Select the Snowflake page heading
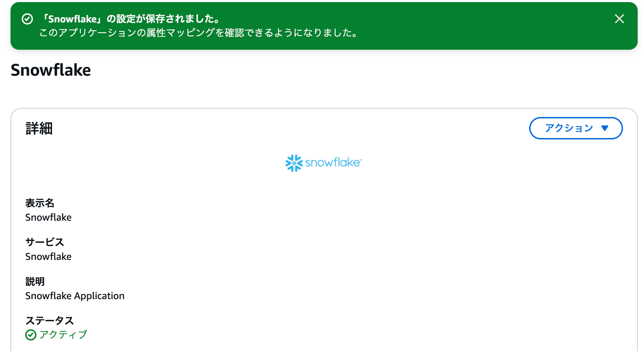 tap(51, 70)
